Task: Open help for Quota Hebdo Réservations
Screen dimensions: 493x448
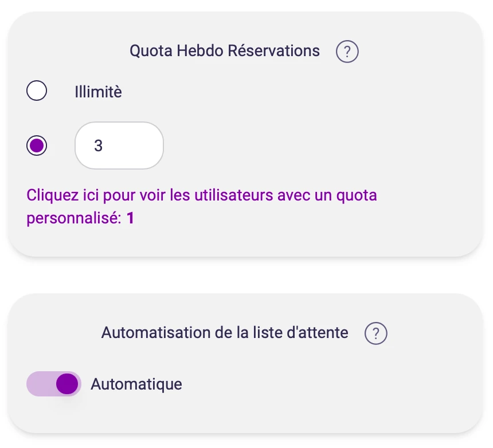Action: click(347, 52)
